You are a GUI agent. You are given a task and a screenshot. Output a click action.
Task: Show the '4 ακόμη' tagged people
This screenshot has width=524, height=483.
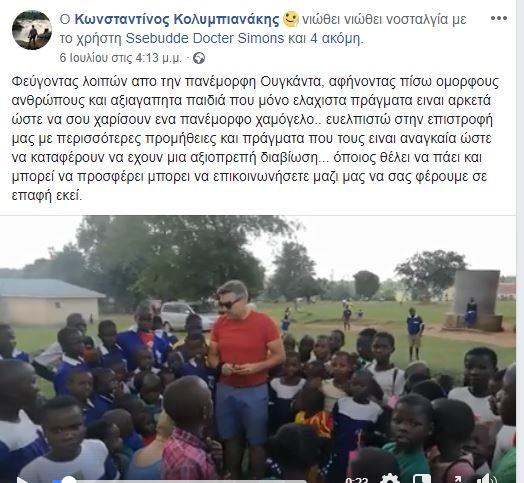coord(336,39)
